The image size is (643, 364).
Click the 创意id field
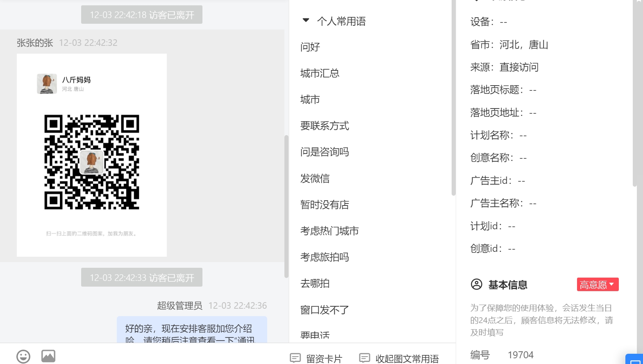coord(493,249)
